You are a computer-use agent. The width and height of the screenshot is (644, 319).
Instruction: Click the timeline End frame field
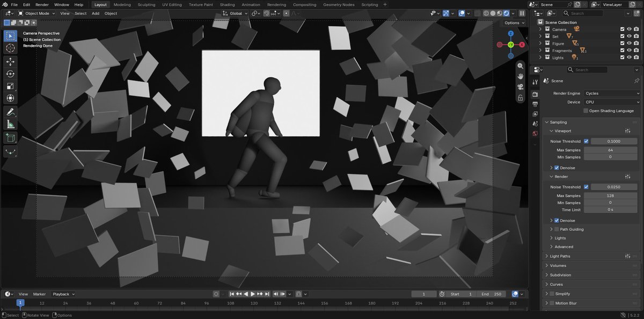pos(492,294)
